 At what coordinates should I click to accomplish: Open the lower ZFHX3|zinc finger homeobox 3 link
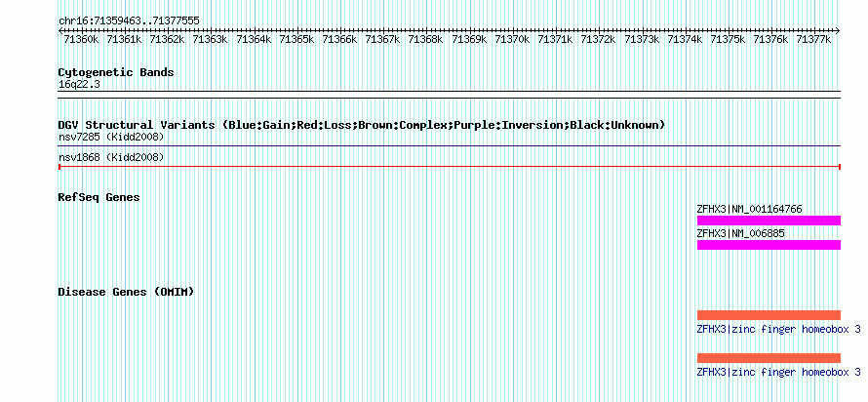tap(778, 372)
